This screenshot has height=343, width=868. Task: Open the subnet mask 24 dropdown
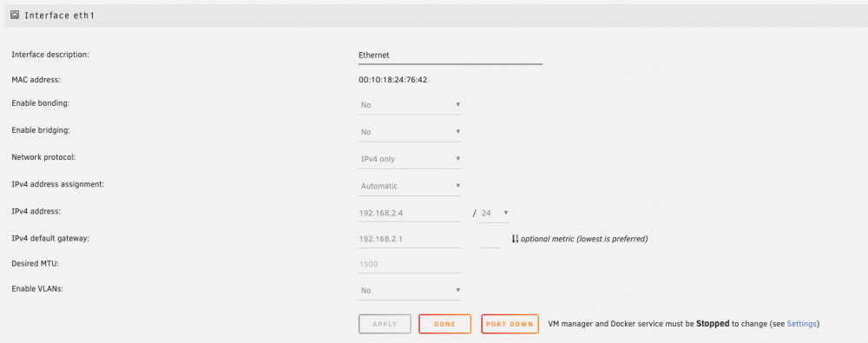[x=494, y=213]
